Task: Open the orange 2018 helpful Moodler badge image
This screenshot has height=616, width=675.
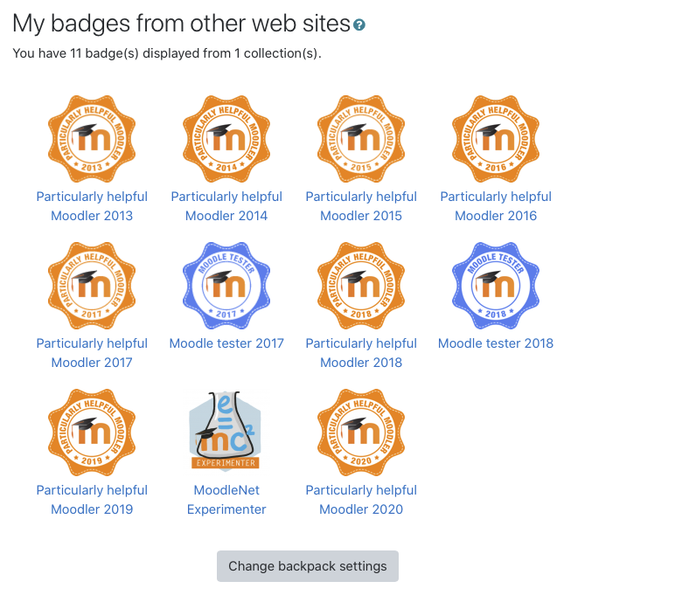Action: click(x=361, y=286)
